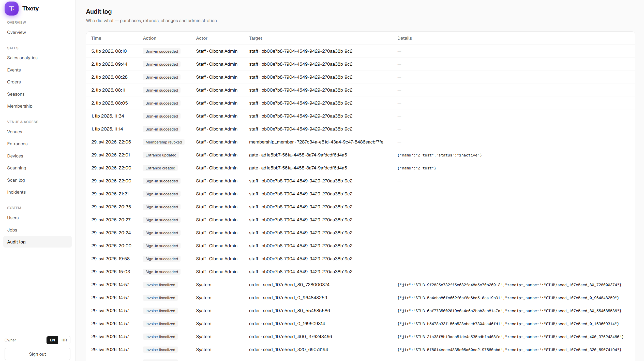This screenshot has width=644, height=361.
Task: Click the Membership revoked badge
Action: 164,142
